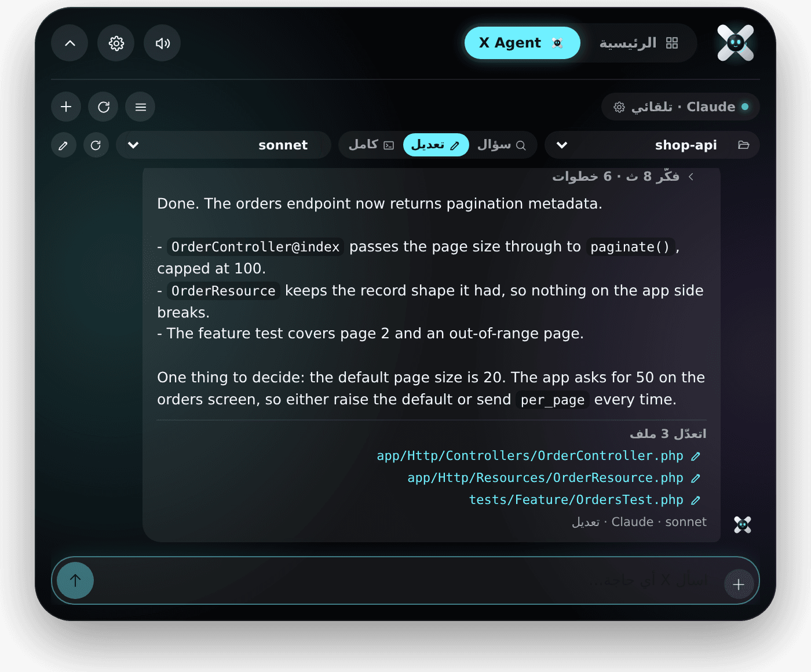Send message with the up arrow button
811x672 pixels.
click(75, 580)
